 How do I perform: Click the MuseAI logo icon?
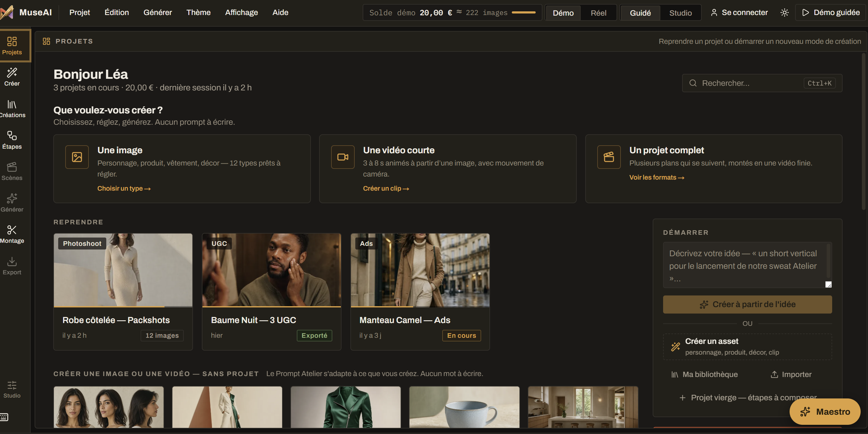[7, 13]
